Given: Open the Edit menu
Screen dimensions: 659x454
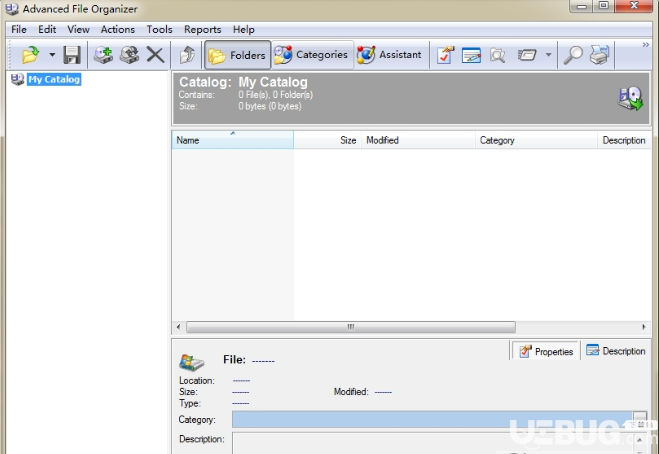Looking at the screenshot, I should click(x=47, y=29).
